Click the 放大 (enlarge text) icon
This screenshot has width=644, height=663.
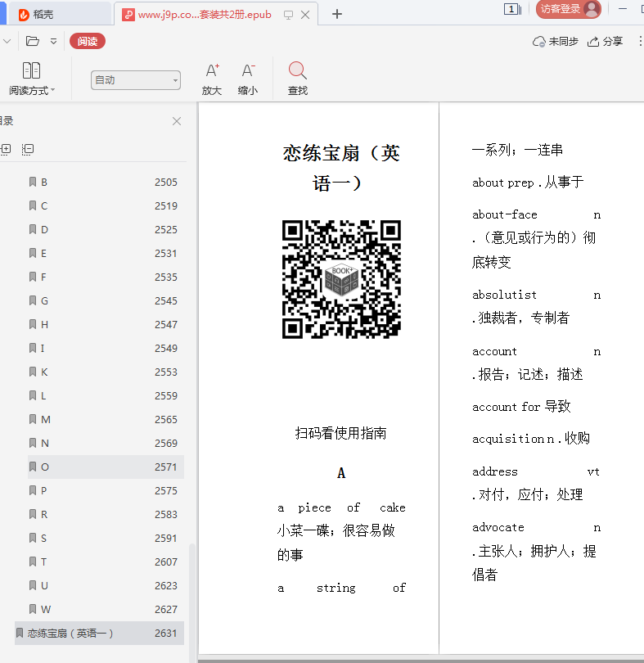[212, 72]
